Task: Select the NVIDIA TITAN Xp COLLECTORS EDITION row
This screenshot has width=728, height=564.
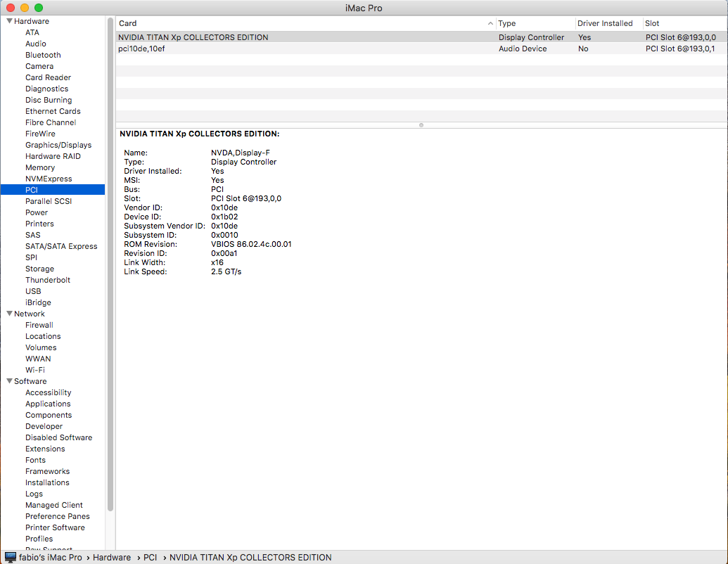Action: click(x=421, y=37)
